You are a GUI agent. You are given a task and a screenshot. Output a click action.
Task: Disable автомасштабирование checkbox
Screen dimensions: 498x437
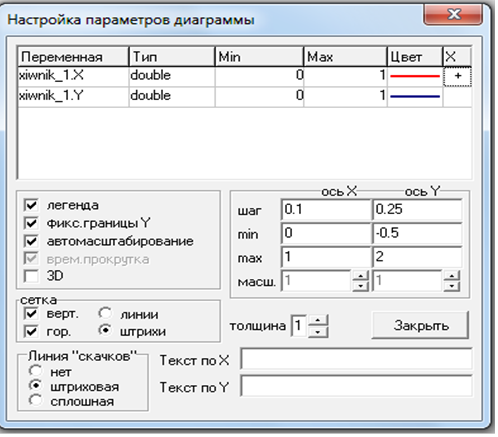pos(31,241)
